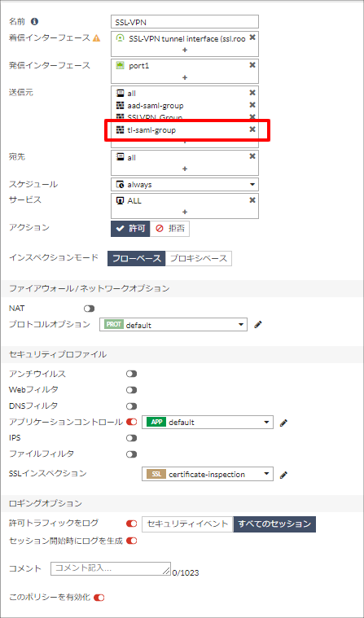Screen dimensions: 364x618
Task: Select 許可 action
Action: tap(130, 229)
